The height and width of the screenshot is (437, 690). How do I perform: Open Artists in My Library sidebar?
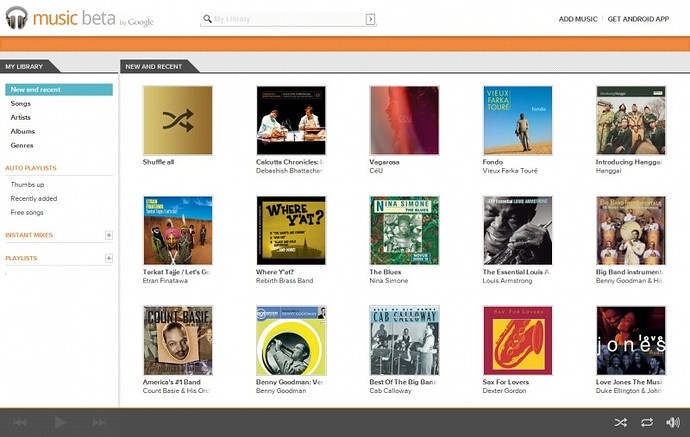21,118
